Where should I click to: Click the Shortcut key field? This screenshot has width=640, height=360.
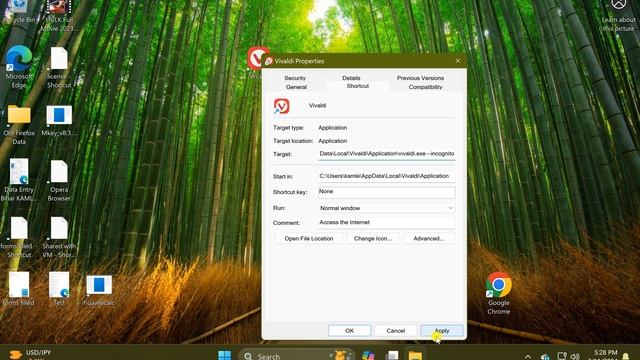point(387,192)
